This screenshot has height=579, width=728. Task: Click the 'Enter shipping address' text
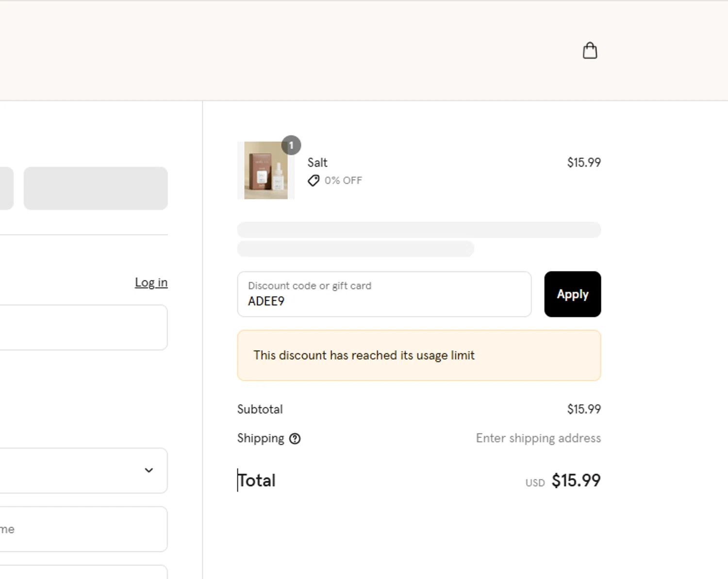pos(538,438)
